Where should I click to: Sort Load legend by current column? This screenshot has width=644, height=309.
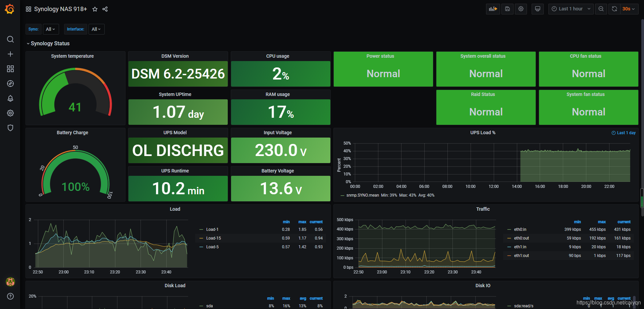click(316, 222)
